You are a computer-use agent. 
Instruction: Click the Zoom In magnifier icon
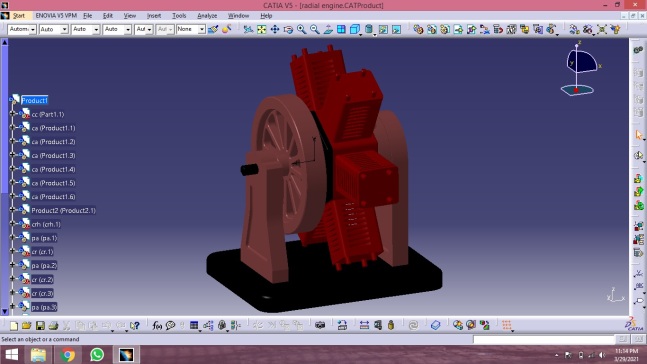302,29
